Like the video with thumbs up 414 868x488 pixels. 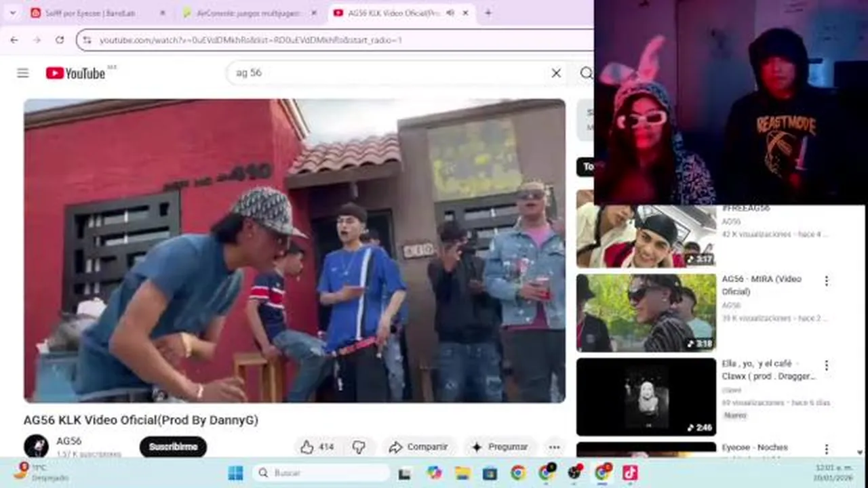click(317, 447)
